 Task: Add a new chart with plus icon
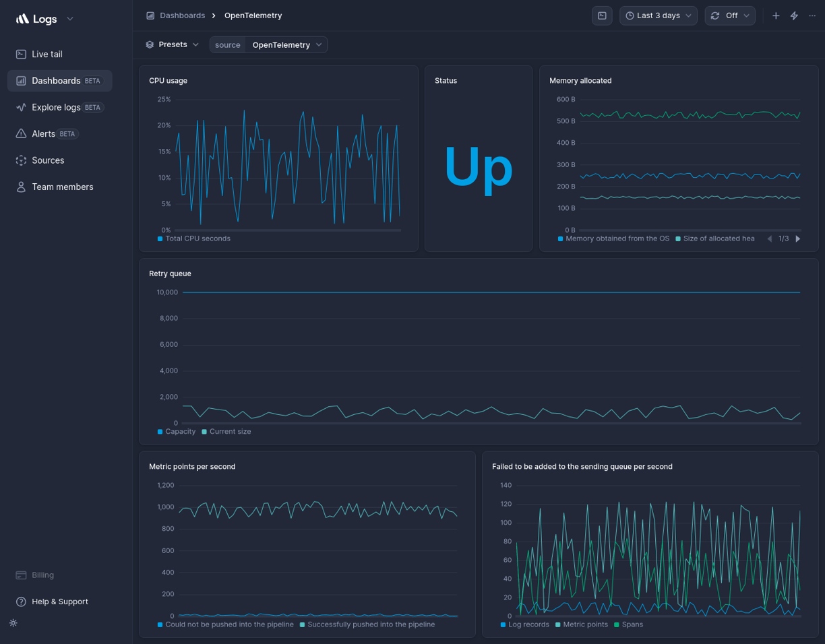[x=776, y=15]
